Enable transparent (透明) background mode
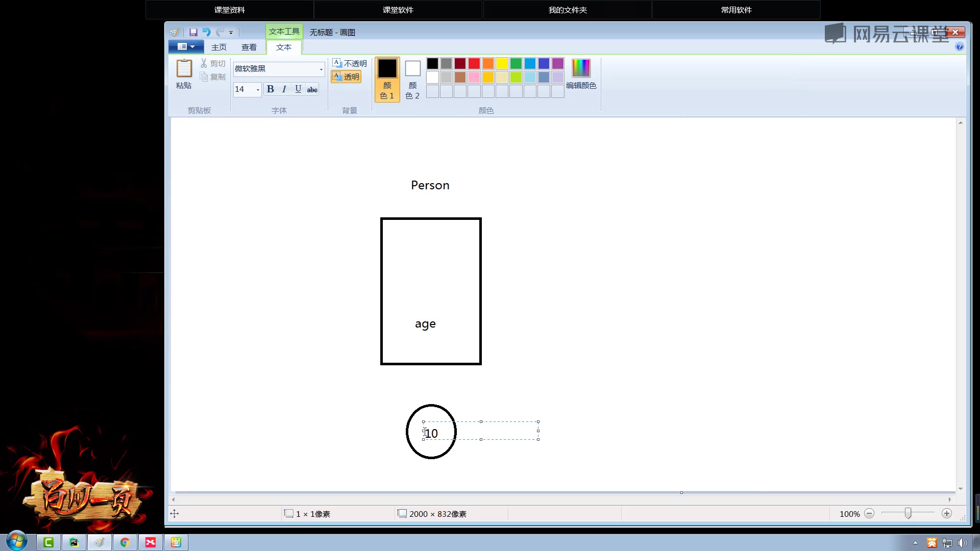 coord(346,76)
